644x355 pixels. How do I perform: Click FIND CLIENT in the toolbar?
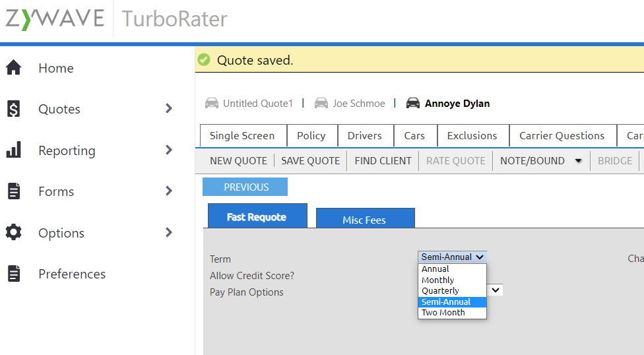(383, 160)
